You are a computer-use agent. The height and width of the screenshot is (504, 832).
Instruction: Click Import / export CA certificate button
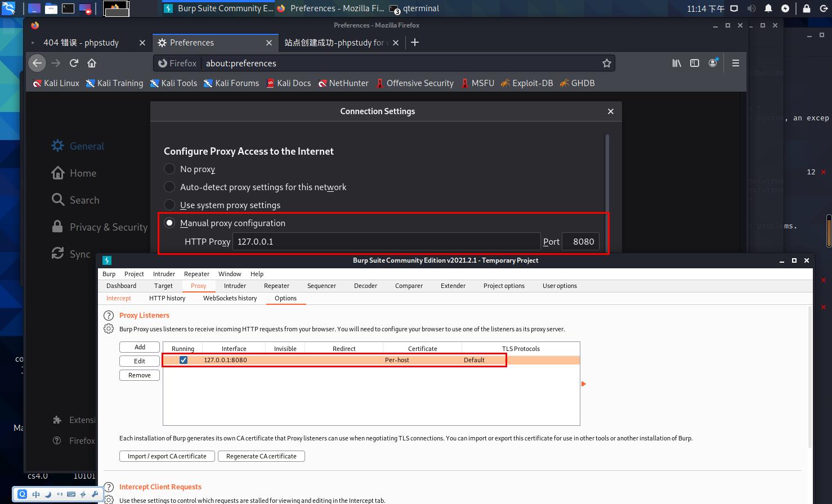click(167, 456)
